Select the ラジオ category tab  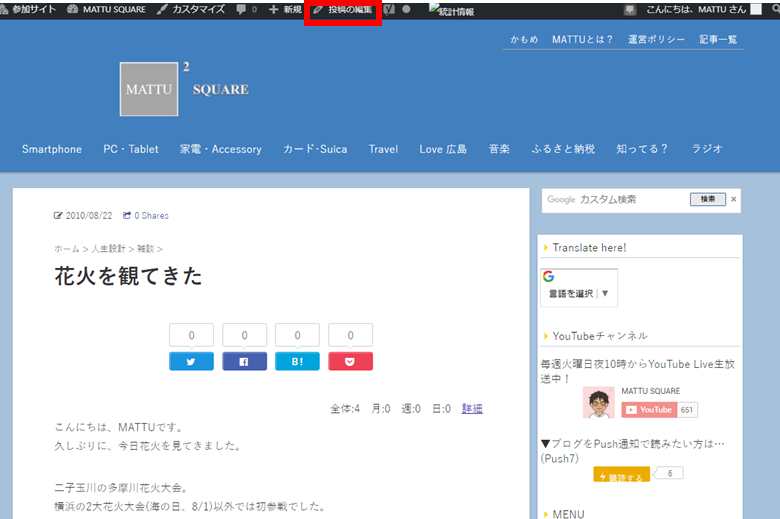coord(707,149)
